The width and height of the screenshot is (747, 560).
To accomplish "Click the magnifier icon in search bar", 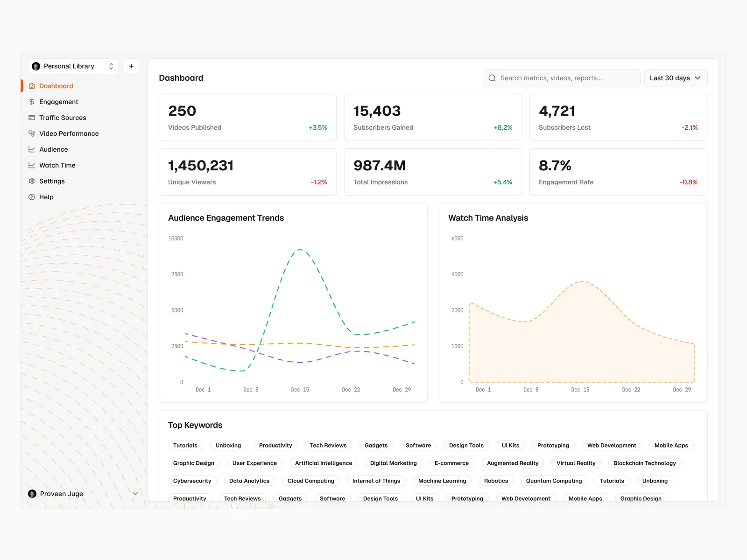I will 492,78.
